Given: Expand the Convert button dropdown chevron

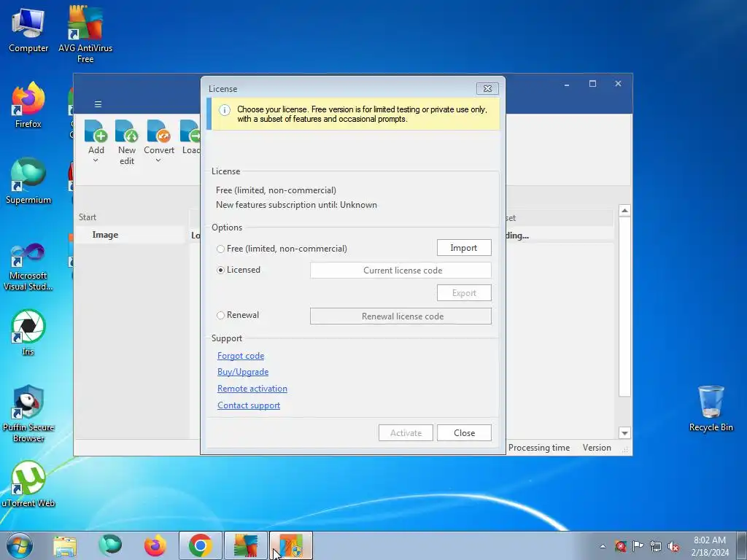Looking at the screenshot, I should [x=158, y=160].
